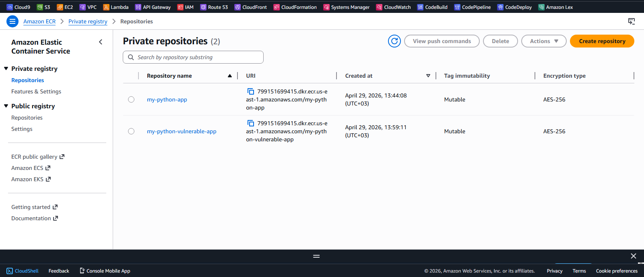Click the Tag immutability column header

tap(467, 76)
